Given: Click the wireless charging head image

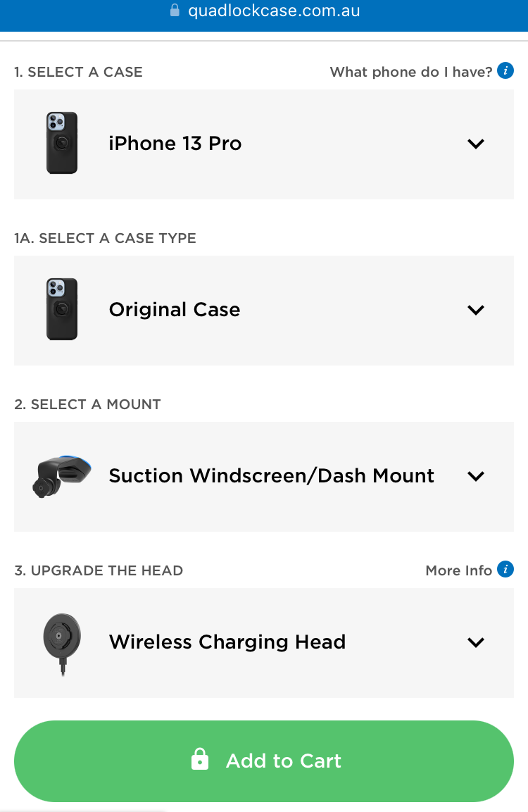Looking at the screenshot, I should [x=62, y=644].
